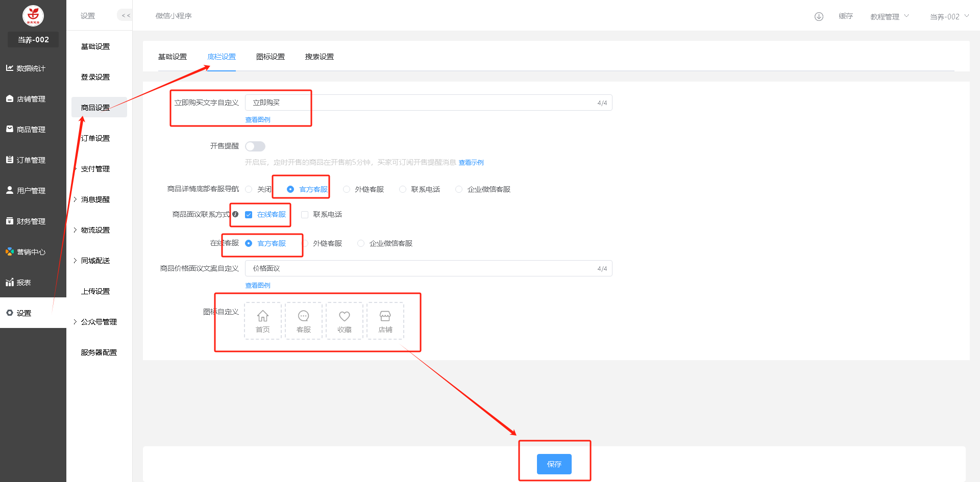
Task: Expand the 消息提醒 submenu
Action: (x=95, y=199)
